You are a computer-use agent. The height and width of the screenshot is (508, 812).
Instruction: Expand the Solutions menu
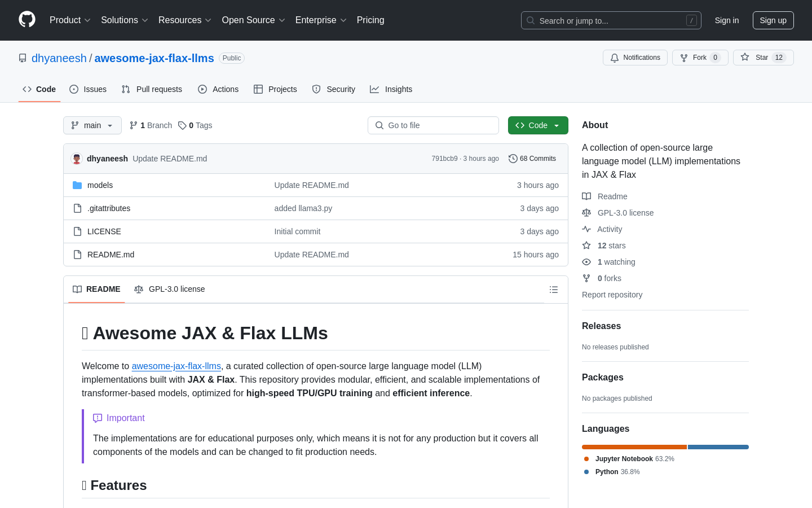point(125,20)
